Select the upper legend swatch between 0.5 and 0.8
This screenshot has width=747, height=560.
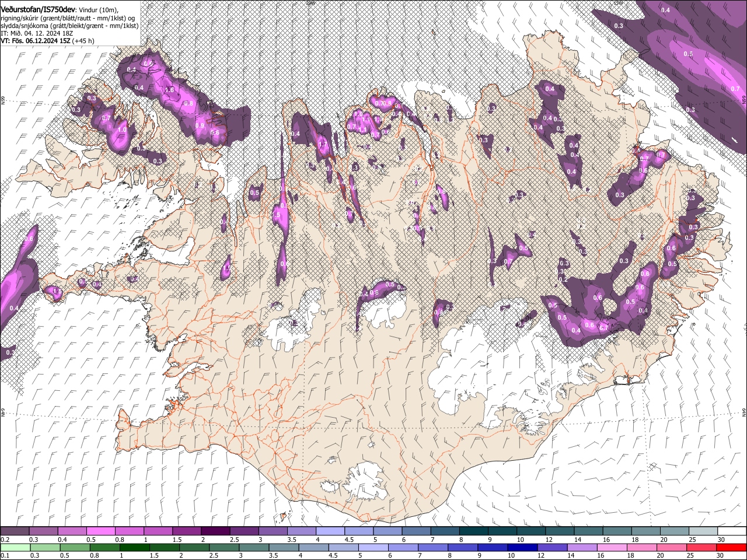[100, 531]
